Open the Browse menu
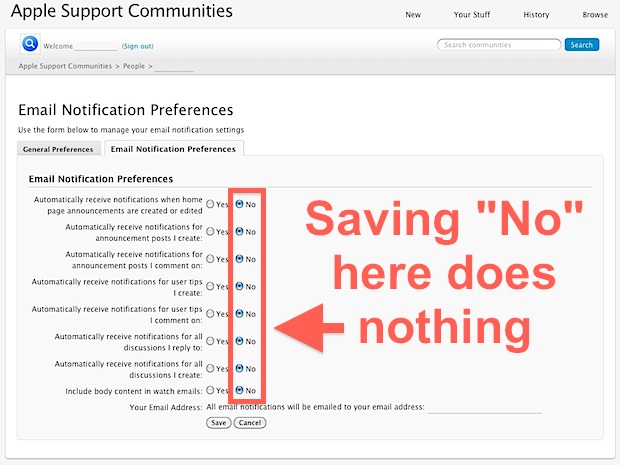Screen dimensions: 620x465 point(595,15)
